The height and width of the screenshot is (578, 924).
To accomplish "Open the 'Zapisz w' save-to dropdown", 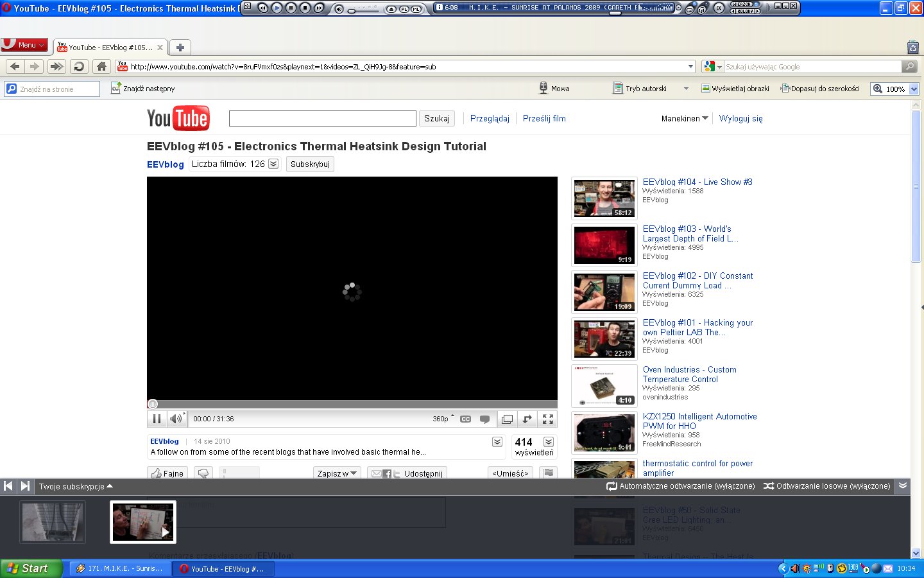I will (x=337, y=473).
